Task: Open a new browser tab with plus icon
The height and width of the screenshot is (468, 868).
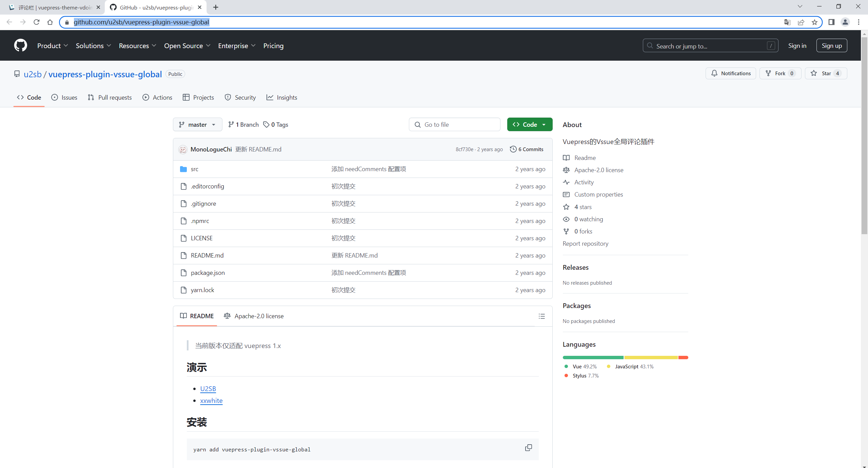Action: click(216, 7)
